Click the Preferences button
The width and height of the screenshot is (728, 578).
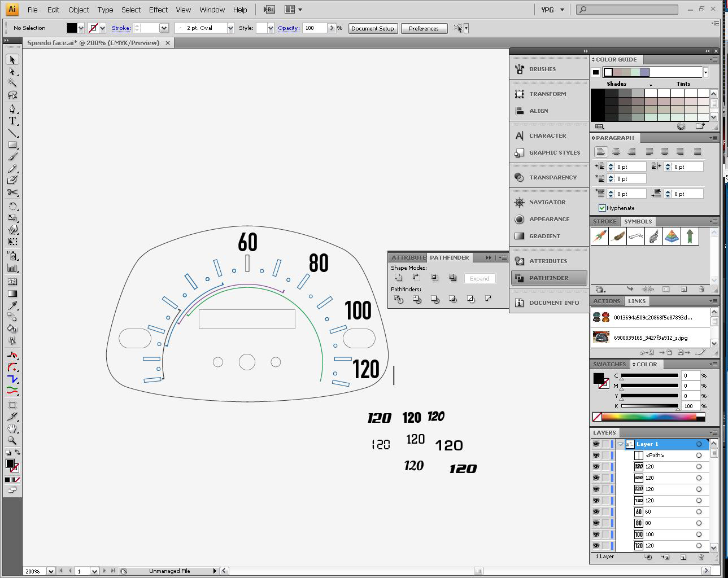point(424,28)
